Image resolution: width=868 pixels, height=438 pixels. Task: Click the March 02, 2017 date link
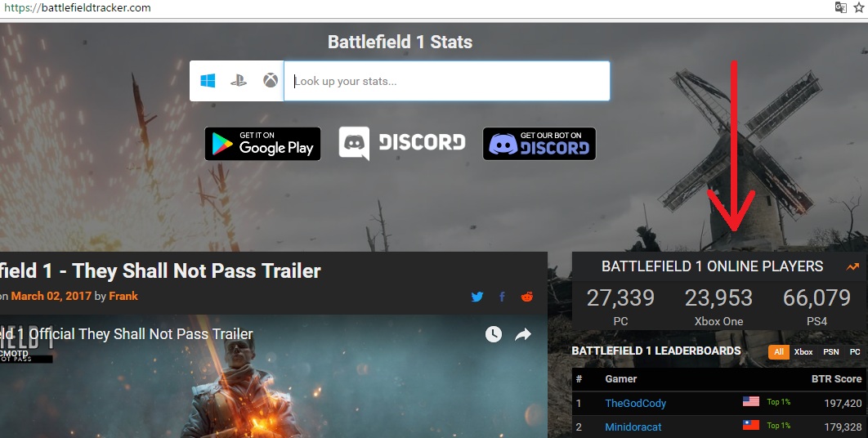point(51,296)
